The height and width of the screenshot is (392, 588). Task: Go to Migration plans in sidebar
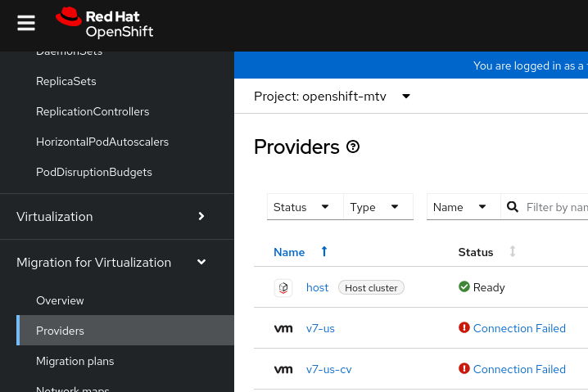click(75, 361)
